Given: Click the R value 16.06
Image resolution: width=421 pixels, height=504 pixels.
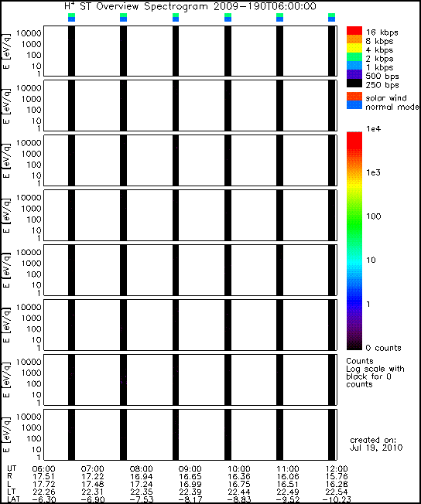Looking at the screenshot, I should point(288,477).
